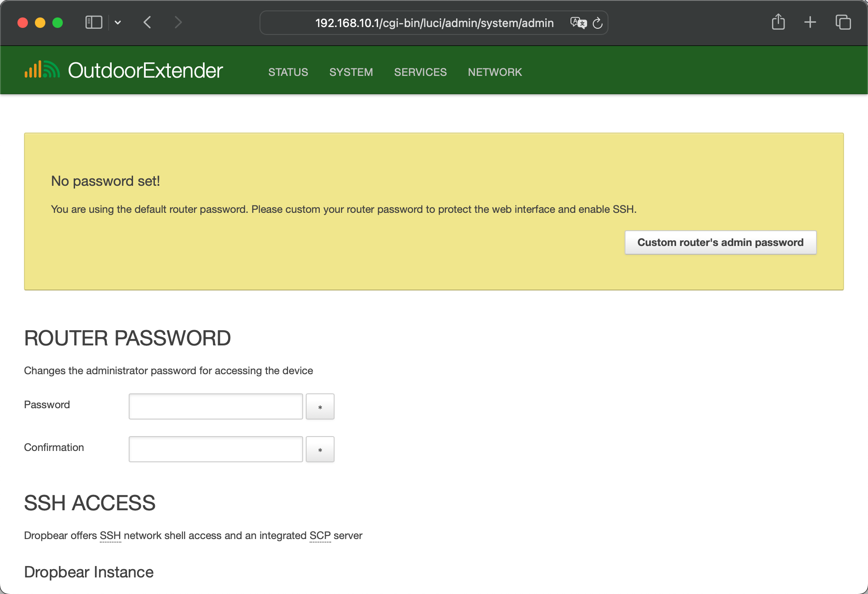Focus the Password input field
This screenshot has width=868, height=594.
coord(215,406)
